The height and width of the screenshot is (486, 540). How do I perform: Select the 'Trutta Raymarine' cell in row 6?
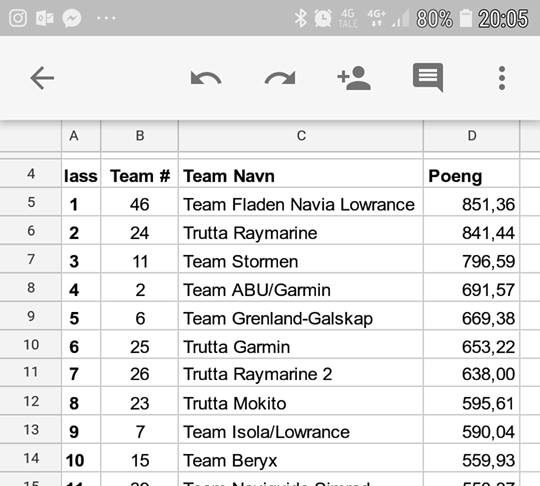click(301, 230)
